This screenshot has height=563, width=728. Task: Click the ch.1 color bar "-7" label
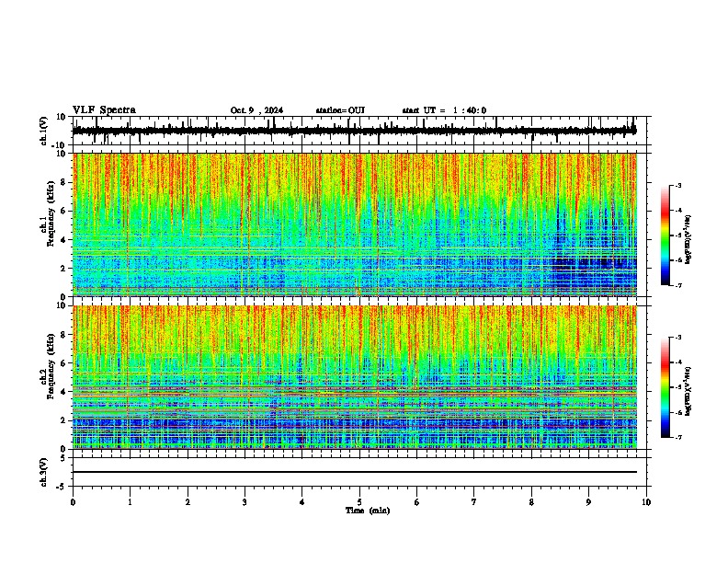[678, 285]
